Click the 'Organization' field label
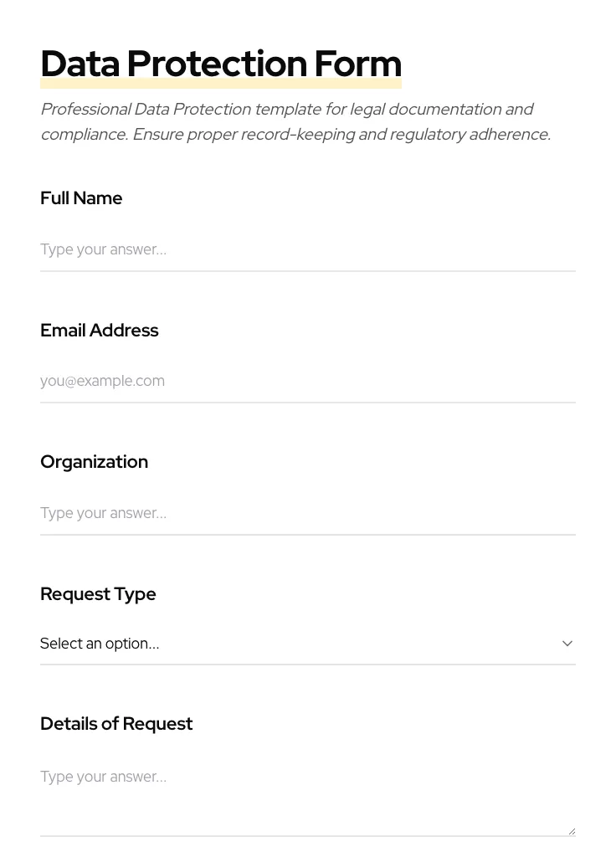Viewport: 616px width, 857px height. pos(94,462)
